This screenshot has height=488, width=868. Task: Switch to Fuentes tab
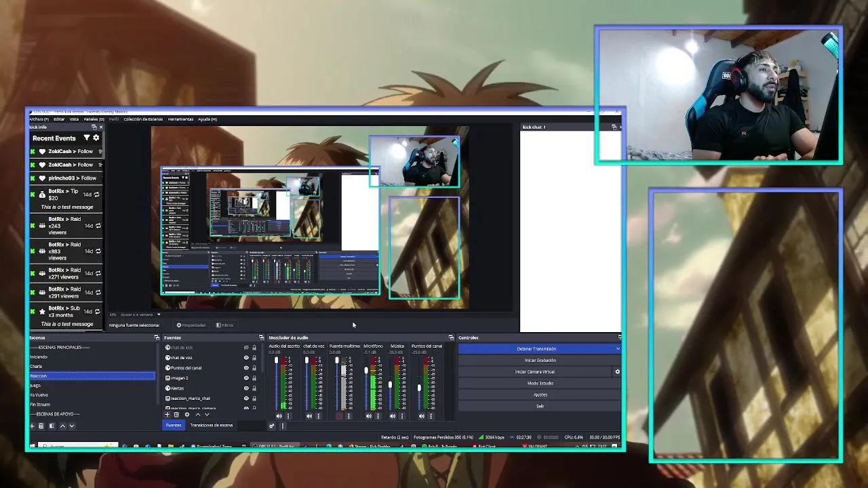pos(174,426)
